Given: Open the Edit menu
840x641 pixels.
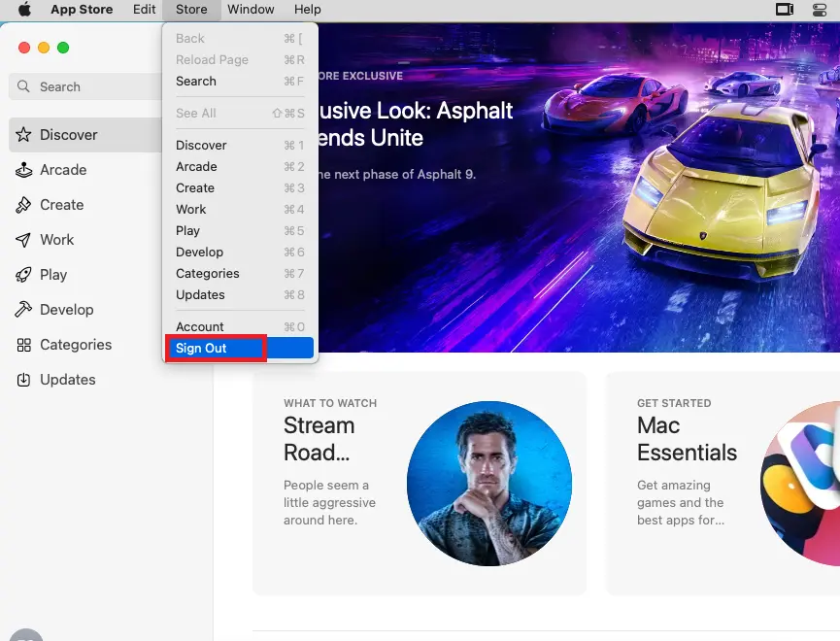Looking at the screenshot, I should point(144,9).
